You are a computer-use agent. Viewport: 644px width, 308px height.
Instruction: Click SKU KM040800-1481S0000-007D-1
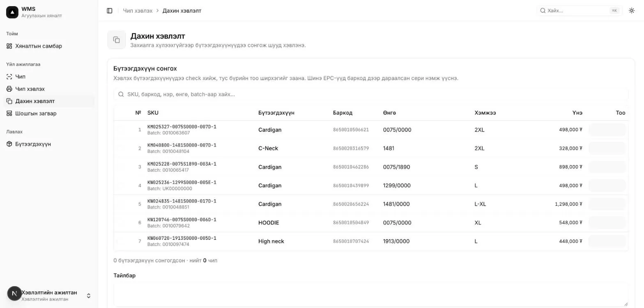pyautogui.click(x=182, y=145)
